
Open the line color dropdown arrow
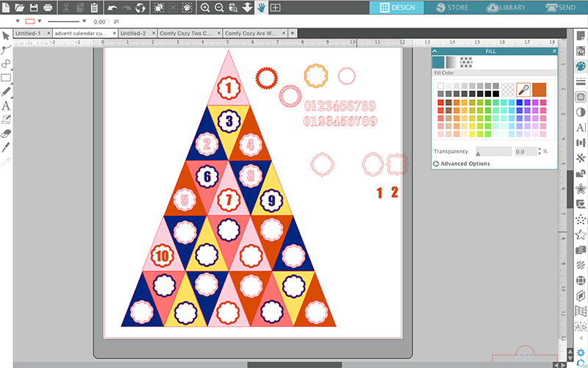coord(40,21)
